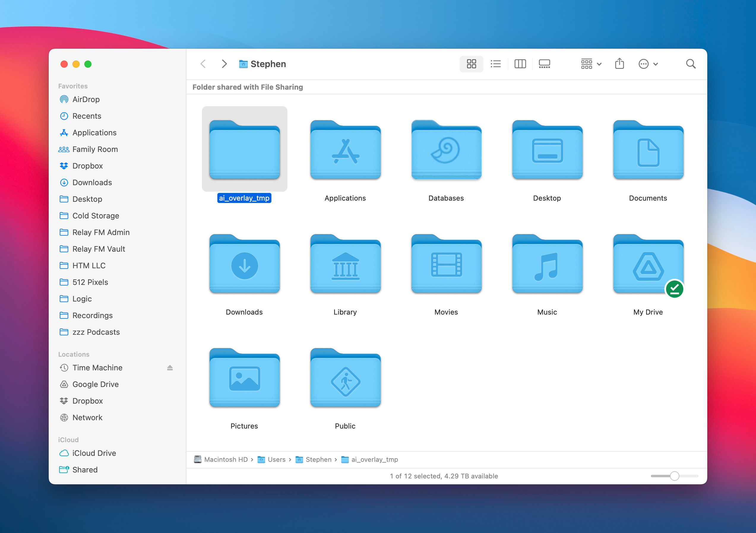Select the Library folder icon
This screenshot has width=756, height=533.
point(345,263)
